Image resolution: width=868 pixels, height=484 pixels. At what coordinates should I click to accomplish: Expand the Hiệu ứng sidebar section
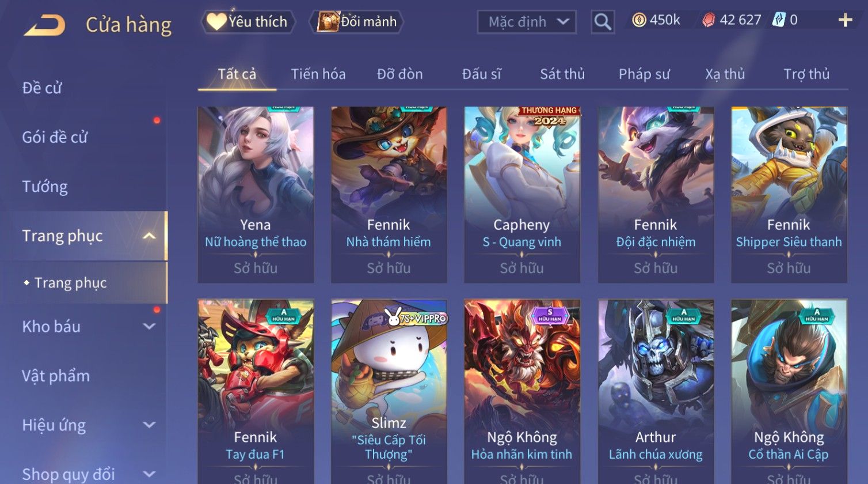[x=149, y=425]
